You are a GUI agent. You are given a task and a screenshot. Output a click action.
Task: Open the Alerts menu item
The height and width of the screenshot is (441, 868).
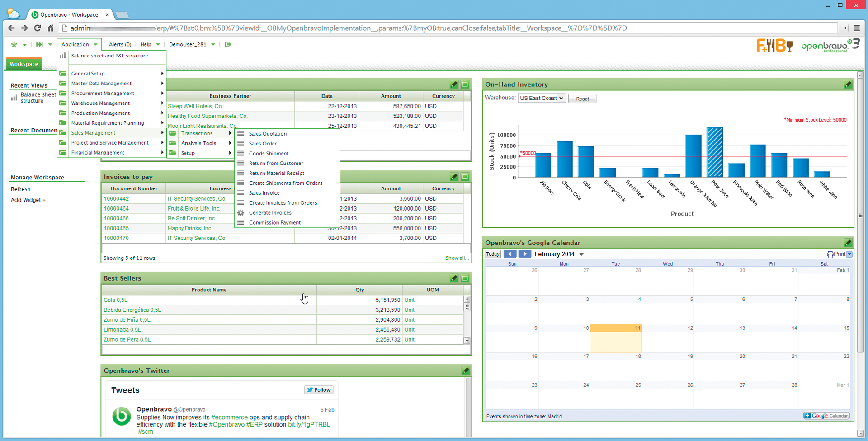[119, 44]
